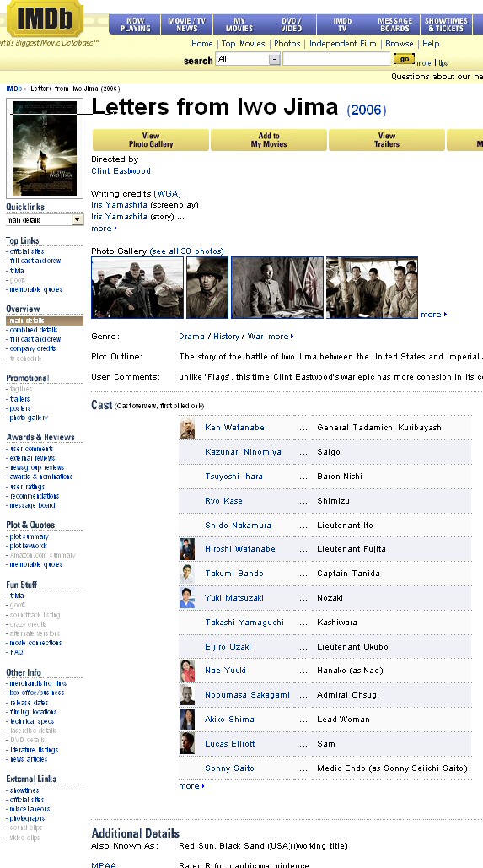Open the Photos link in the top navigation

coord(287,43)
